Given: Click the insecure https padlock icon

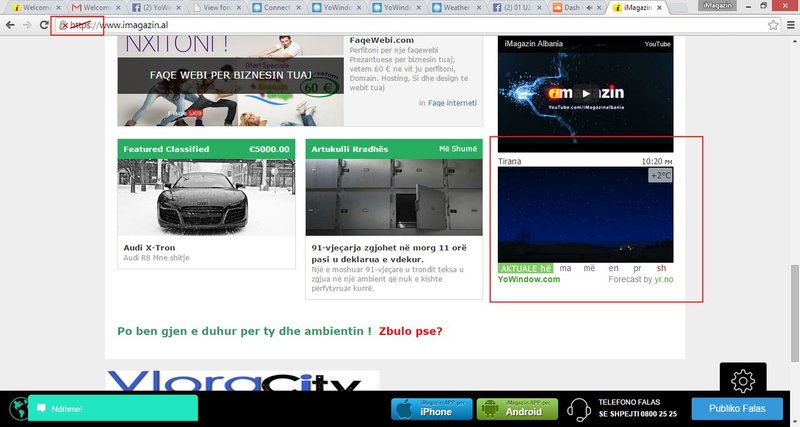Looking at the screenshot, I should pyautogui.click(x=64, y=25).
